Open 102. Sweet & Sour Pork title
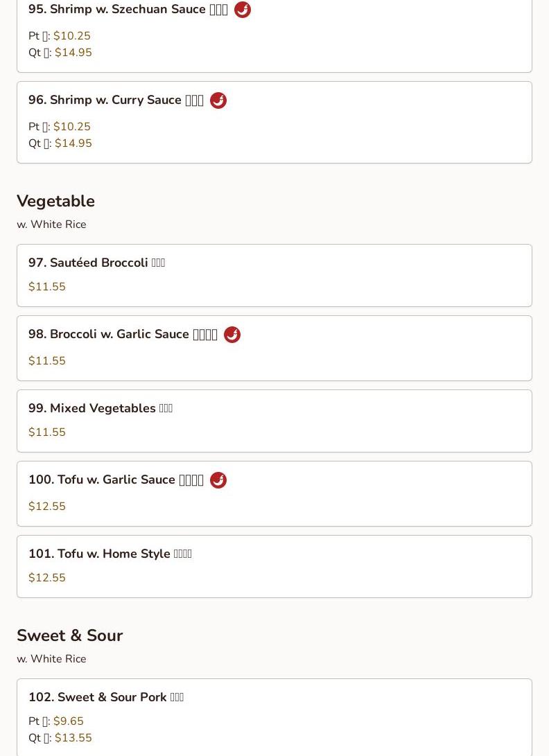The width and height of the screenshot is (549, 756). 105,697
